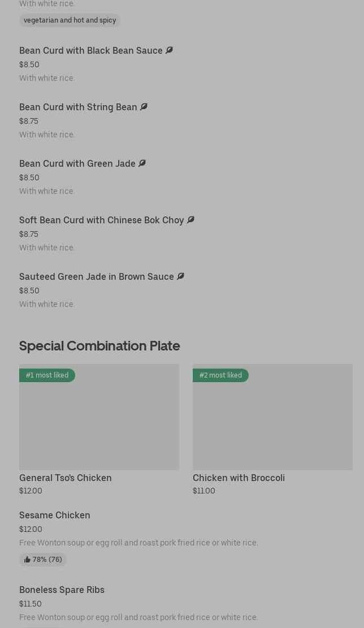Open Bean Curd with String Bean item
The width and height of the screenshot is (364, 628).
pos(78,107)
